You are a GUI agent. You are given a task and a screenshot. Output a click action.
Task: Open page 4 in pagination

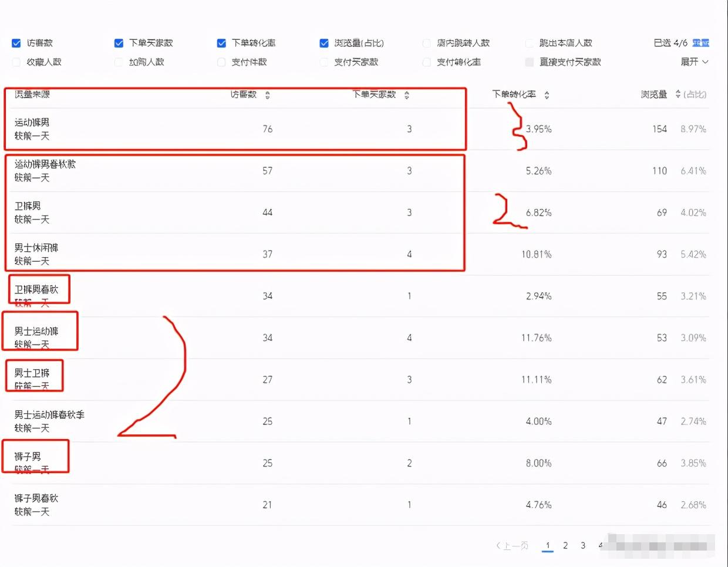[600, 545]
